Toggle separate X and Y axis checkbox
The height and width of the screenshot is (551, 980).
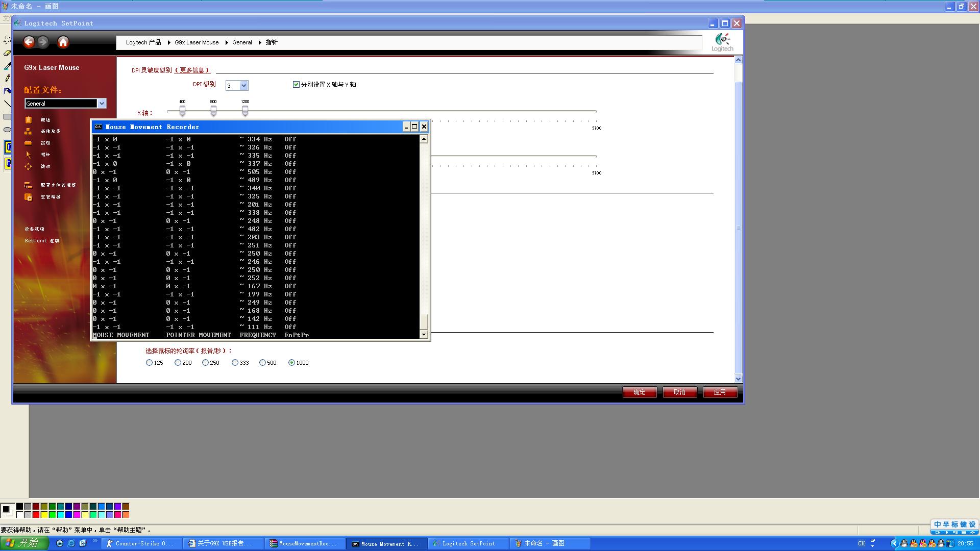click(296, 85)
